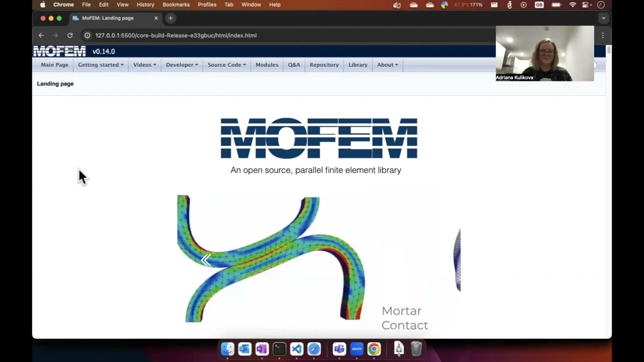Open the View menu

(122, 5)
